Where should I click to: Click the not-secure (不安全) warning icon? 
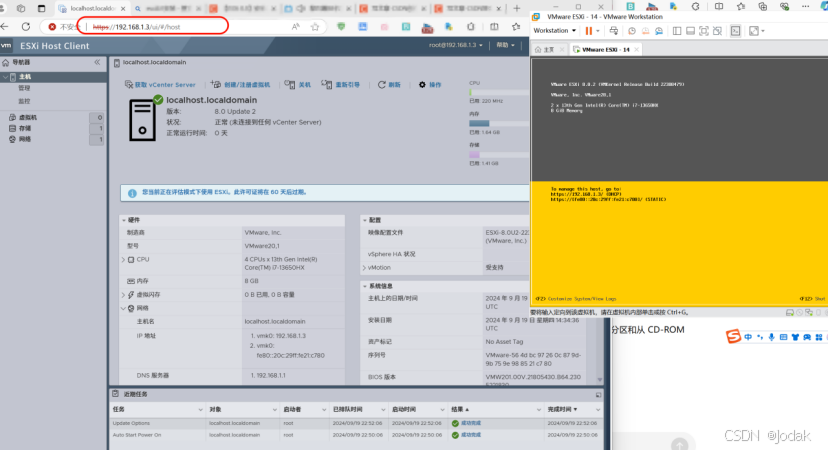point(52,26)
